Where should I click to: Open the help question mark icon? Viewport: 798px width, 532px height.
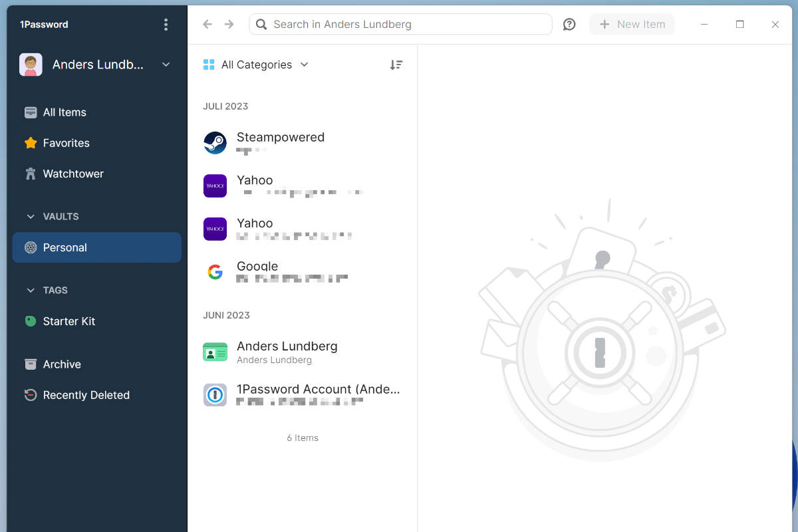569,25
